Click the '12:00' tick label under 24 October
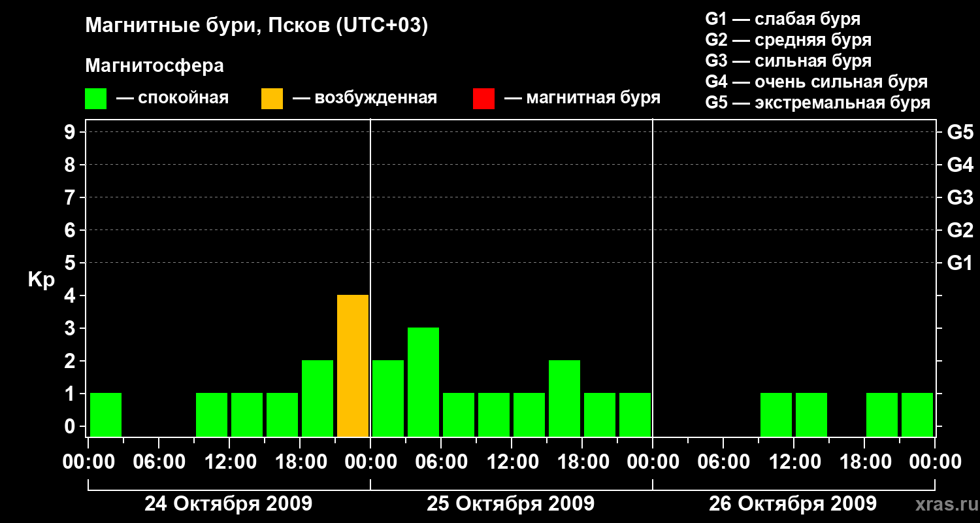Viewport: 980px width, 523px height. pyautogui.click(x=229, y=462)
